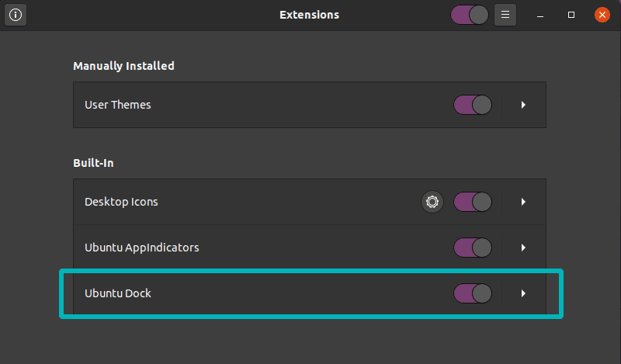Open Desktop Icons settings gear
621x364 pixels.
tap(432, 202)
